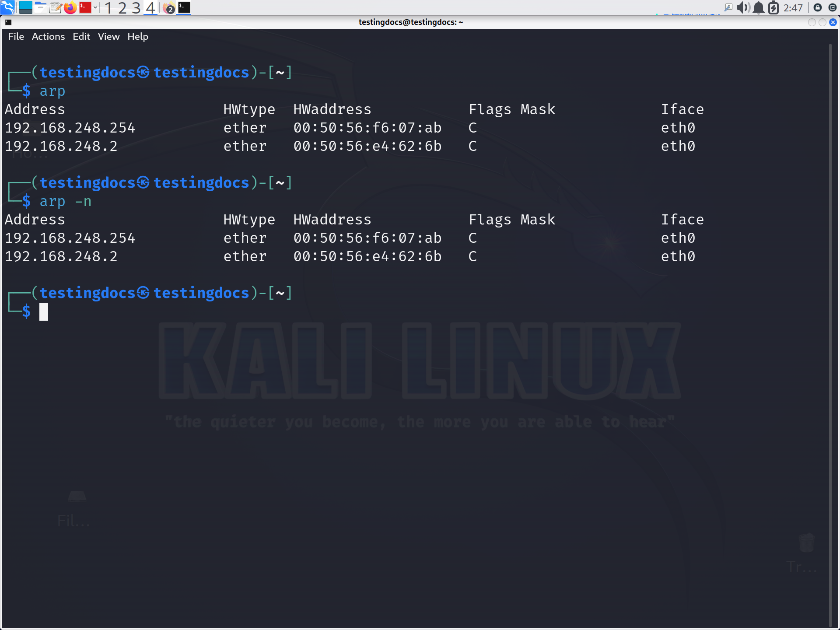Image resolution: width=840 pixels, height=630 pixels.
Task: Select the terminal window in the taskbar
Action: 184,7
